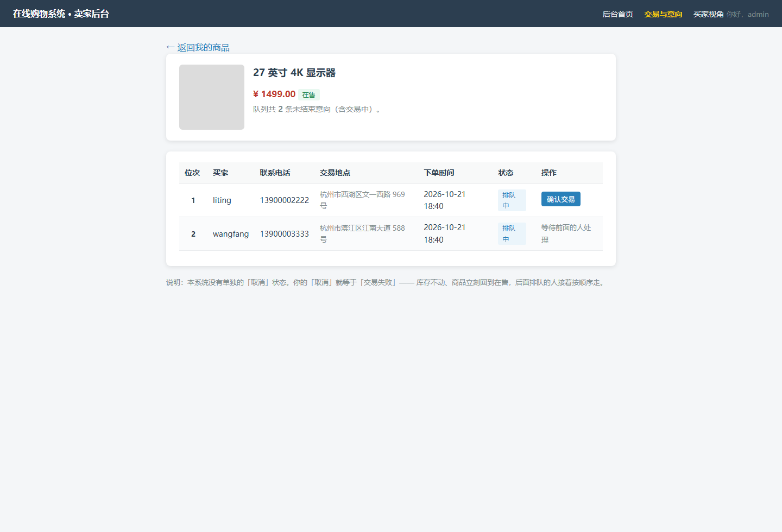Click queue position 2
This screenshot has width=782, height=532.
(193, 234)
